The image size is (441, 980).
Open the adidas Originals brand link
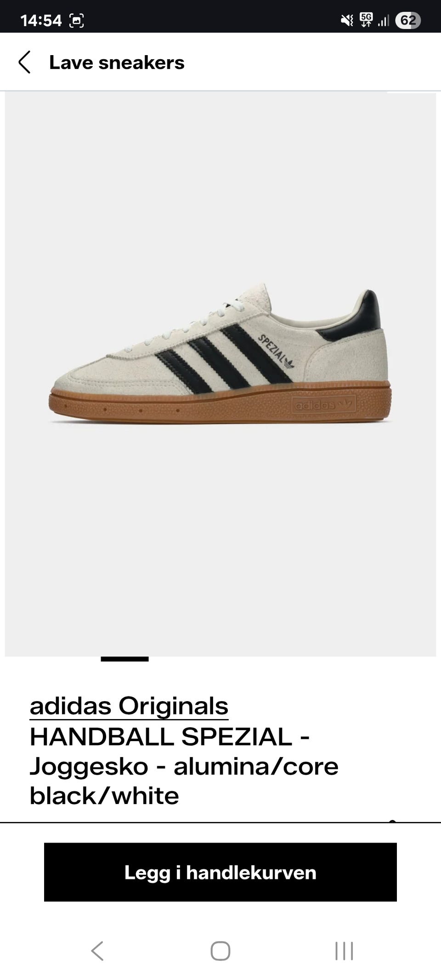(x=129, y=706)
